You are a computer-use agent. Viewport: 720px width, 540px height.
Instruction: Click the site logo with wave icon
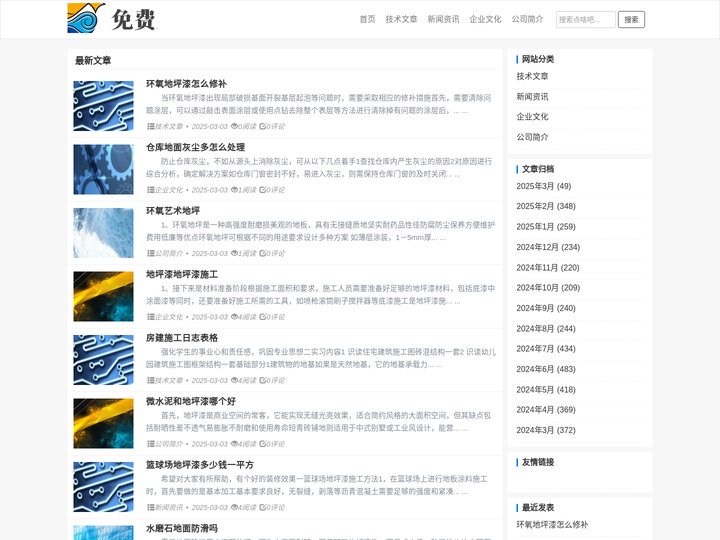point(112,18)
